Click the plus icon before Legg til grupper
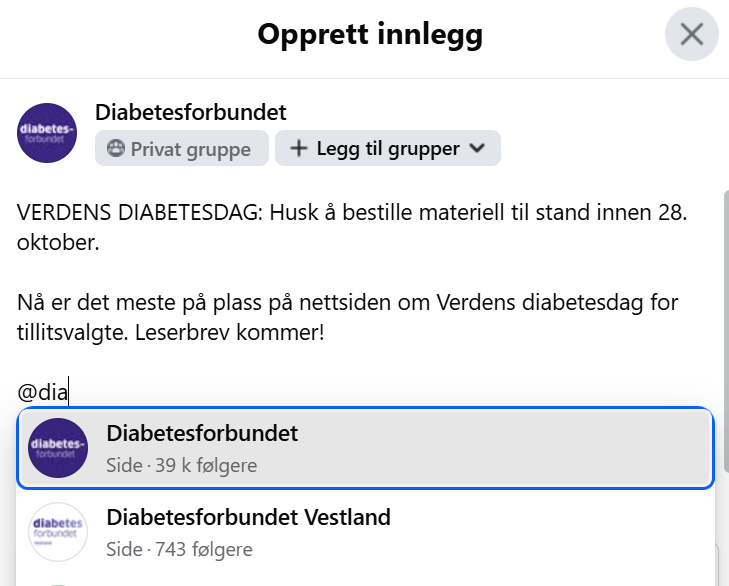The height and width of the screenshot is (586, 729). 298,149
